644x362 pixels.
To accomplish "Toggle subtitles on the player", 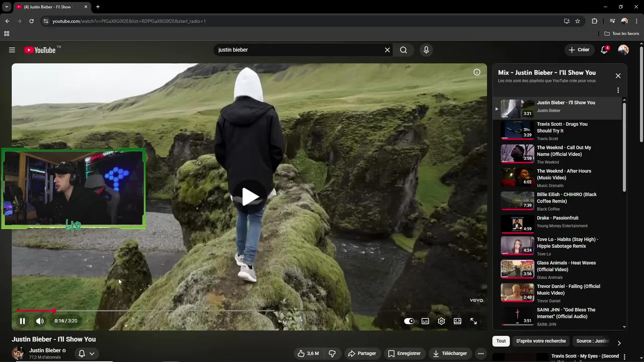I will click(x=425, y=321).
